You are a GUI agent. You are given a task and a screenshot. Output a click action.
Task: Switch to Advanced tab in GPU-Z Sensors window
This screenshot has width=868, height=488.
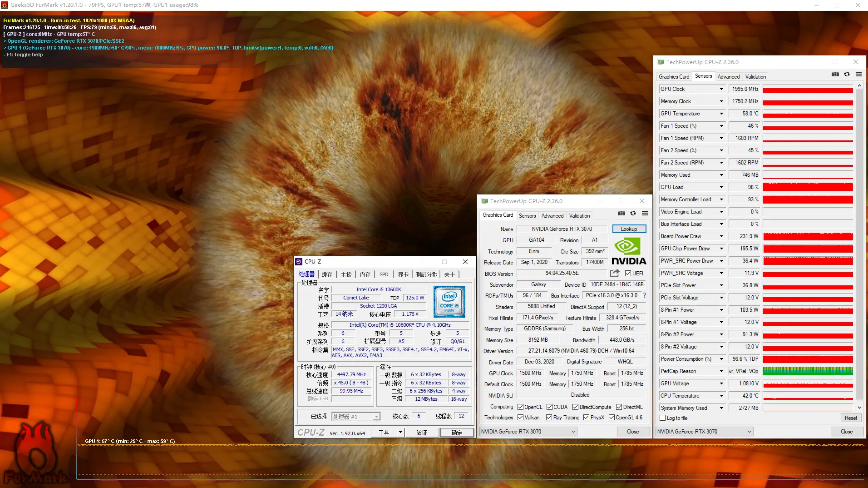point(728,77)
